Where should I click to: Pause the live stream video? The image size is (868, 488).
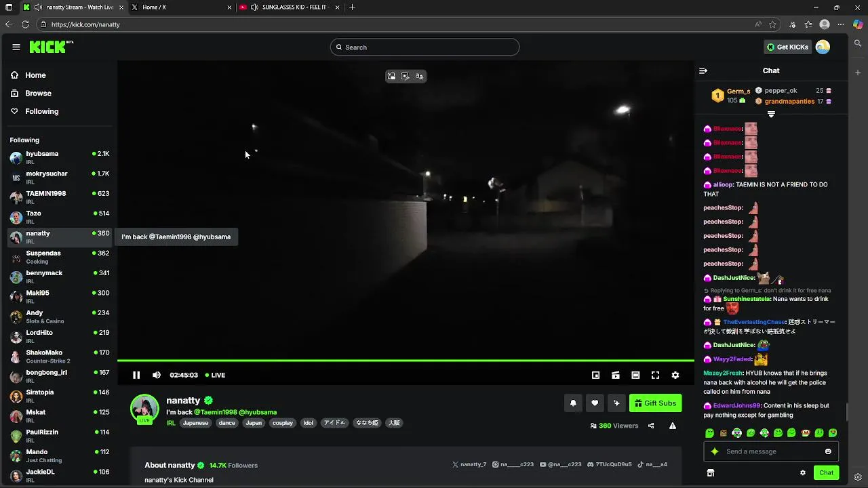tap(136, 375)
